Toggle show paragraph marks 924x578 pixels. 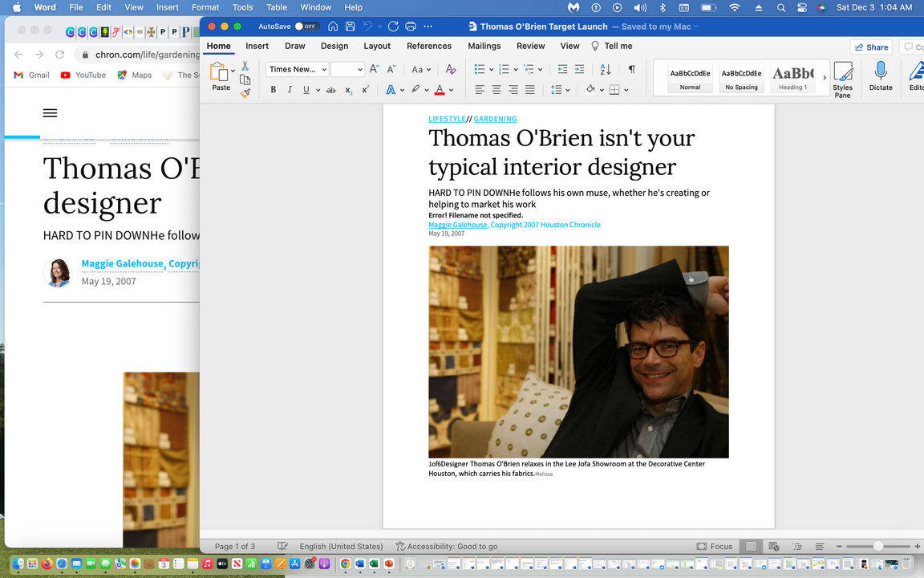632,70
